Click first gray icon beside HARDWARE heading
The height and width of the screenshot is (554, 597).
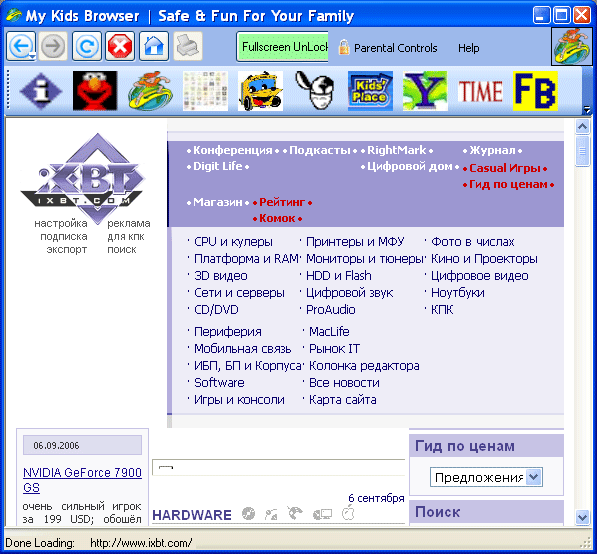pos(248,514)
